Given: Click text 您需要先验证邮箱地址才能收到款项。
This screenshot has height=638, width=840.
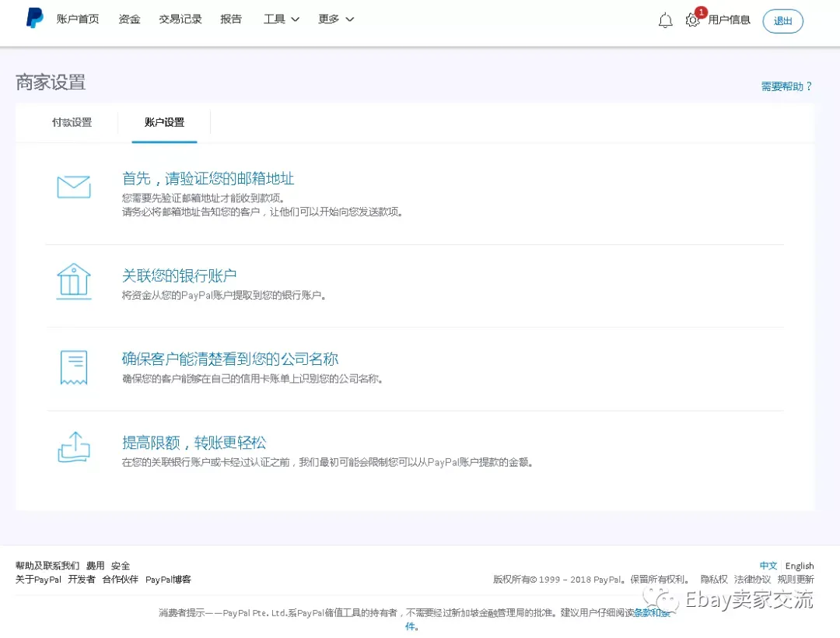Looking at the screenshot, I should 203,198.
